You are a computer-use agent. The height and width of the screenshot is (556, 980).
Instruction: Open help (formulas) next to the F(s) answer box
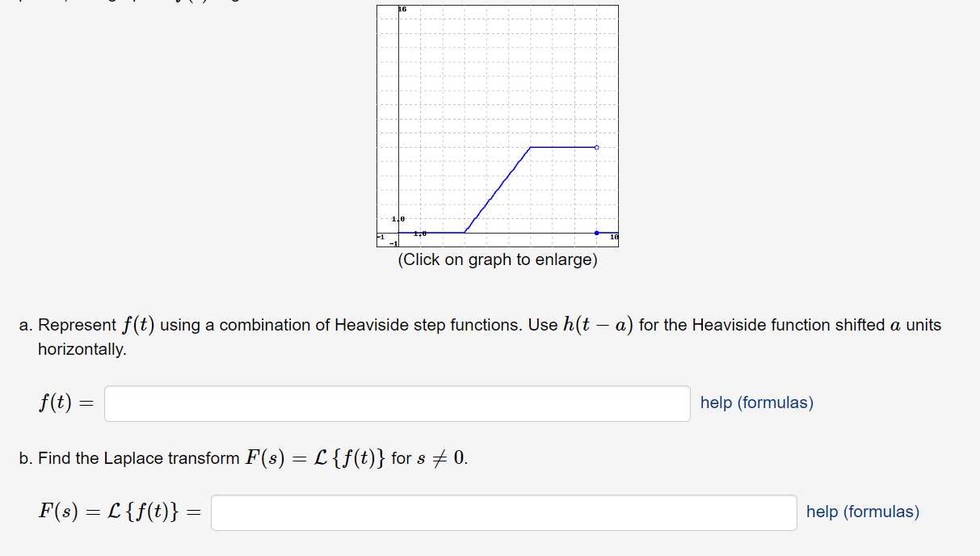(861, 512)
